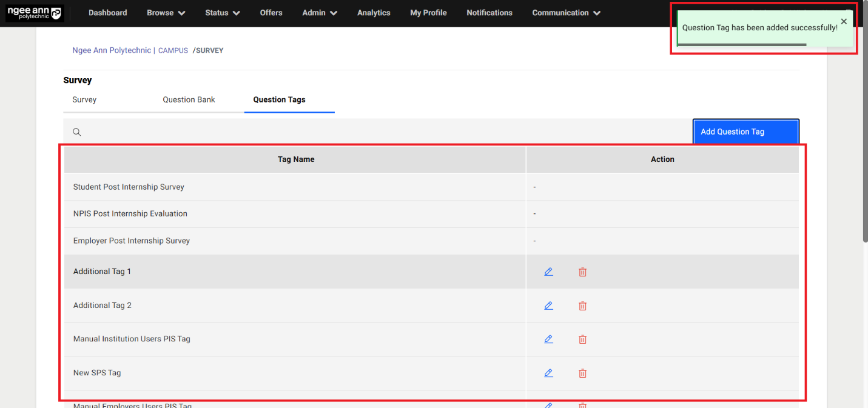Edit the New SPS Tag row
This screenshot has width=868, height=408.
[x=548, y=373]
